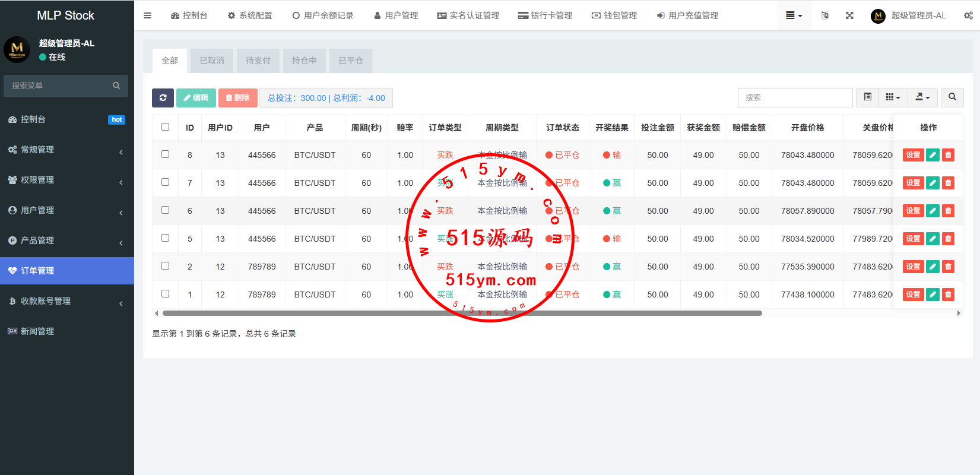Image resolution: width=980 pixels, height=475 pixels.
Task: Focus the 搜索 input above the table
Action: click(795, 97)
